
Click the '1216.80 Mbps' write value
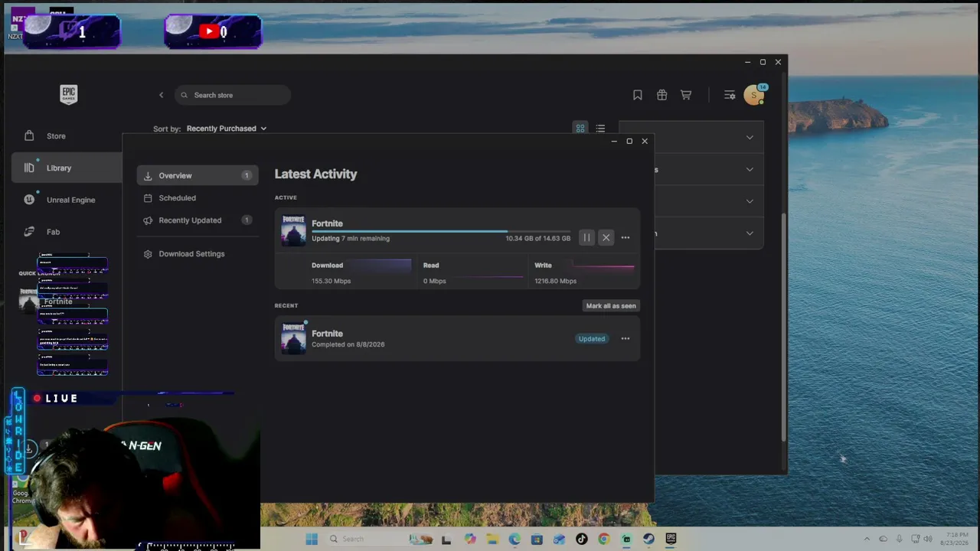(x=556, y=282)
